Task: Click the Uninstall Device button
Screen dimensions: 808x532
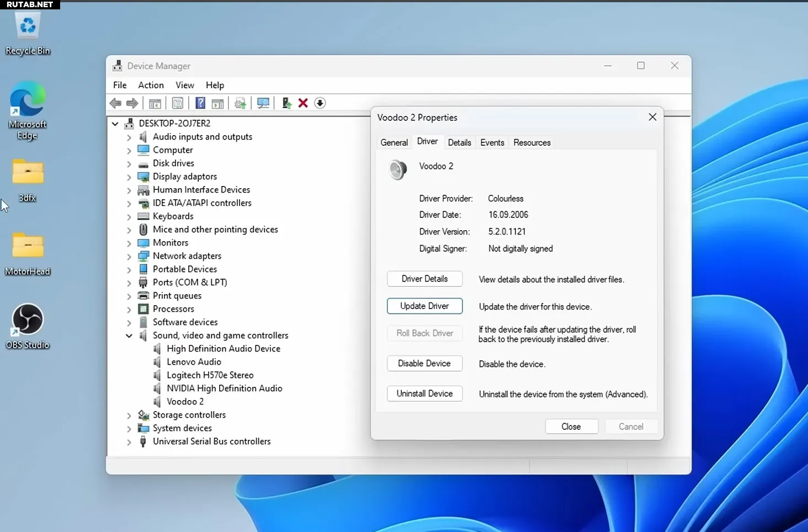Action: tap(424, 393)
